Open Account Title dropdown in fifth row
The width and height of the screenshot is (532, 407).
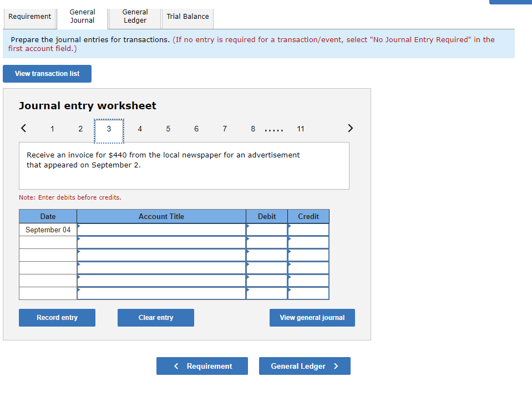[x=161, y=281]
